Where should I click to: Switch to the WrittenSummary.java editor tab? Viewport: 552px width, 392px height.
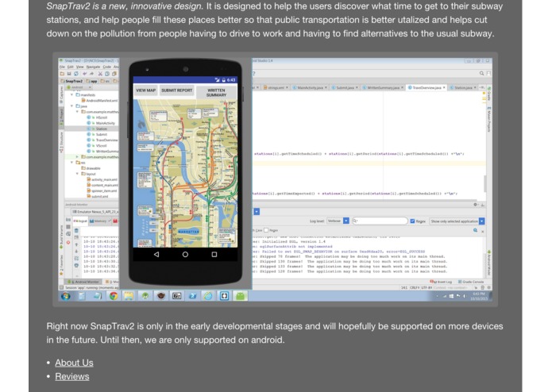(383, 87)
